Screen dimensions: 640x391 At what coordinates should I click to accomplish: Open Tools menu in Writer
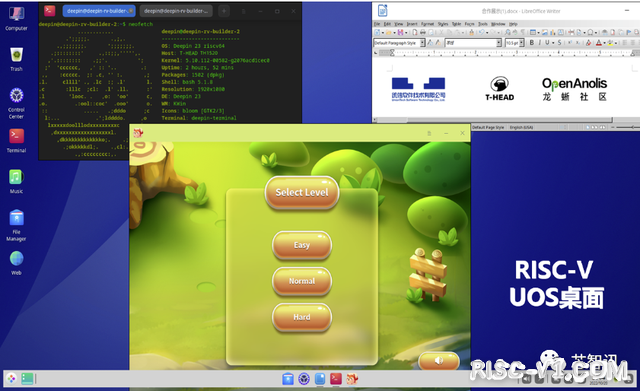pyautogui.click(x=482, y=24)
